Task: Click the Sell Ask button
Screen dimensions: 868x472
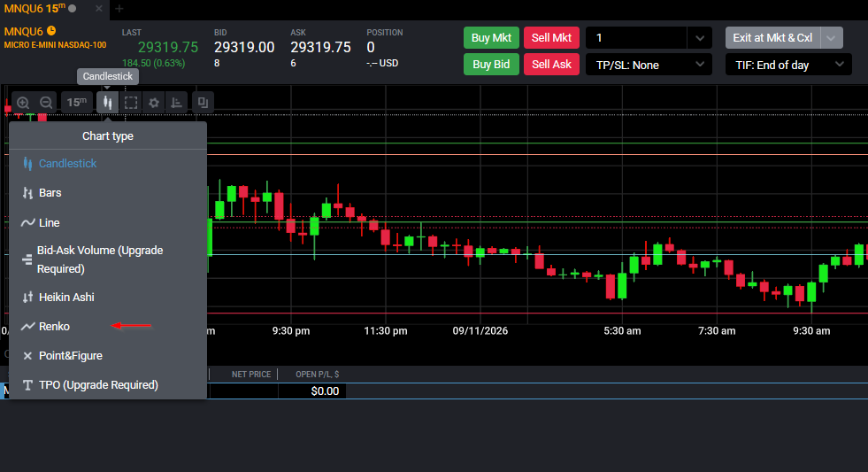Action: point(551,65)
